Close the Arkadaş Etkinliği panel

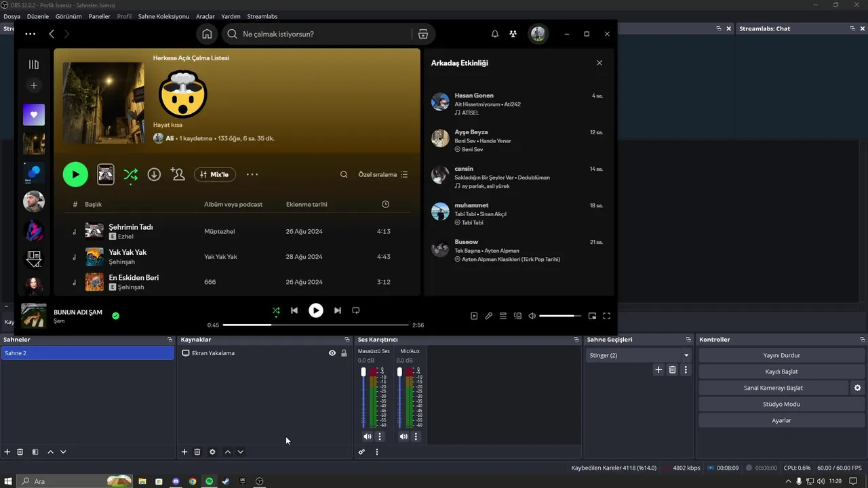tap(599, 63)
